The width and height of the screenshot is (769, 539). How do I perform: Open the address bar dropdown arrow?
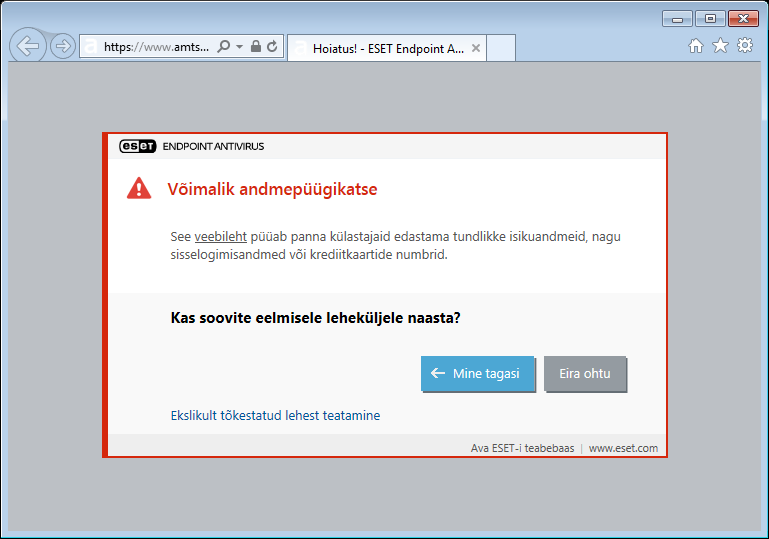(x=239, y=47)
